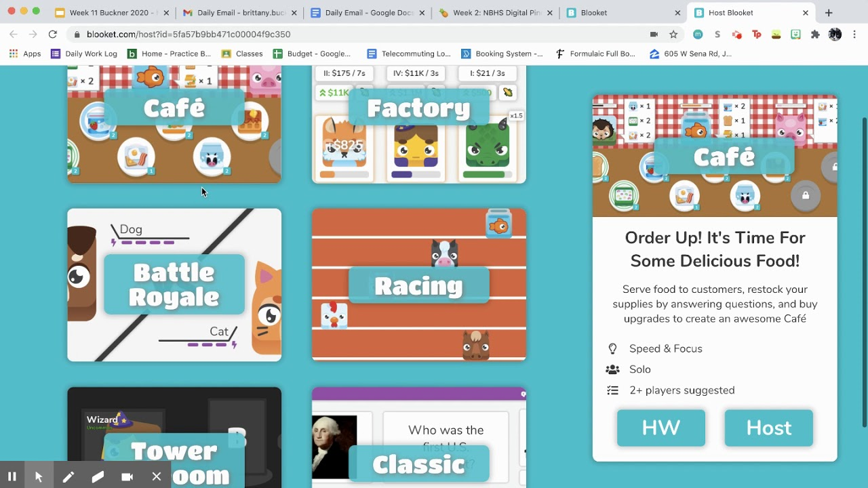
Task: Click the HW button in the Café panel
Action: point(661,428)
